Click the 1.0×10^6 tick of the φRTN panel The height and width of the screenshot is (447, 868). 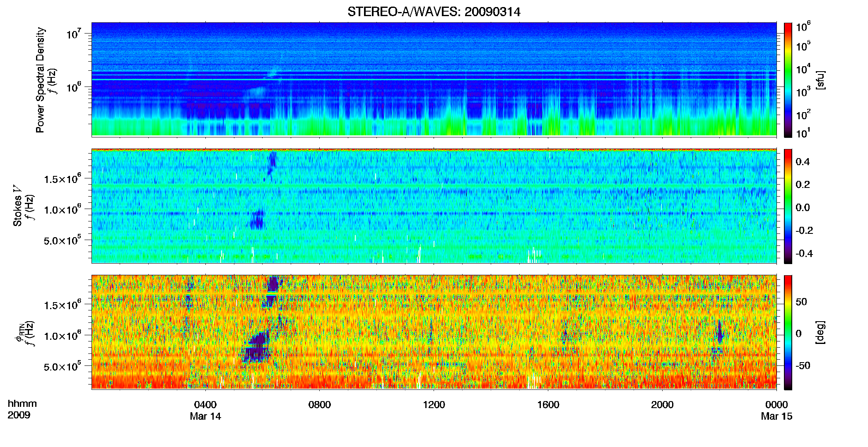click(63, 335)
